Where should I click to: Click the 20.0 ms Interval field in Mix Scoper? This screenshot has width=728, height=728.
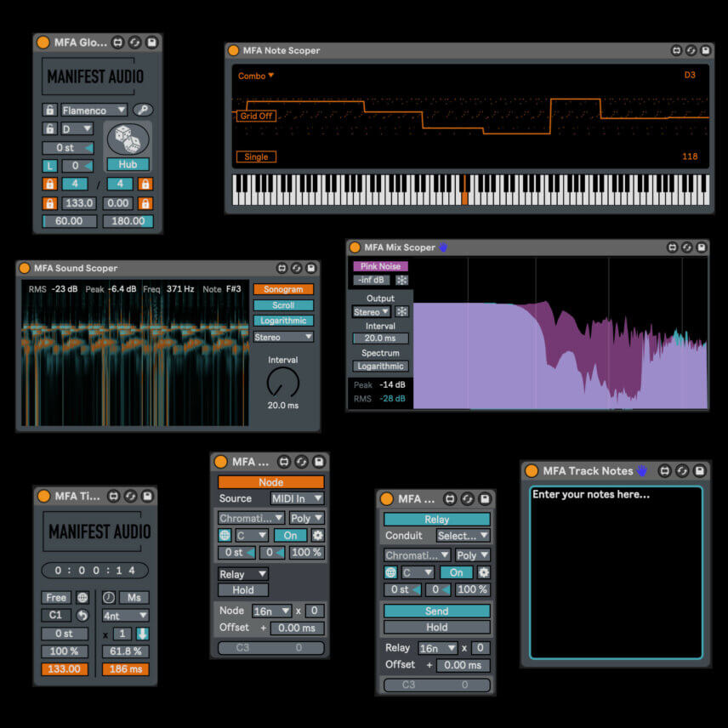tap(380, 338)
